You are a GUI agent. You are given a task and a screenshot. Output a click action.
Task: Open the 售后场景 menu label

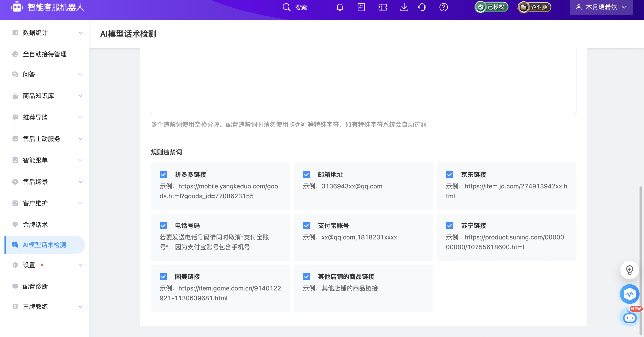pyautogui.click(x=35, y=182)
